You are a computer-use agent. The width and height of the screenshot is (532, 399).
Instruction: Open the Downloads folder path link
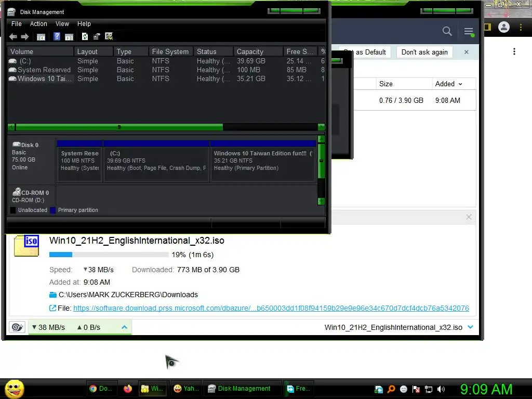tap(128, 295)
